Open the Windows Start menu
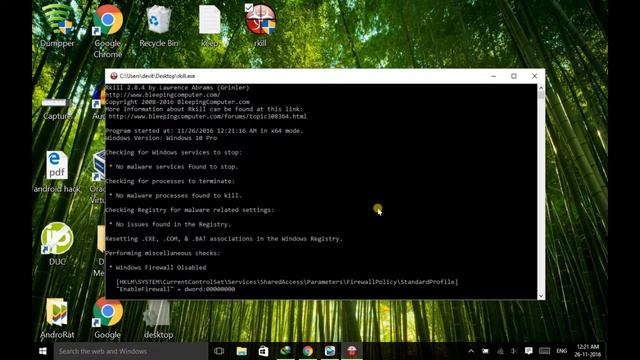The width and height of the screenshot is (640, 360). (42, 351)
